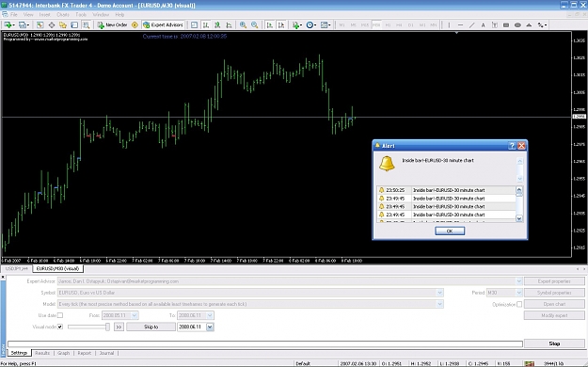Select the H1 timeframe button
588x367 pixels.
coord(388,25)
